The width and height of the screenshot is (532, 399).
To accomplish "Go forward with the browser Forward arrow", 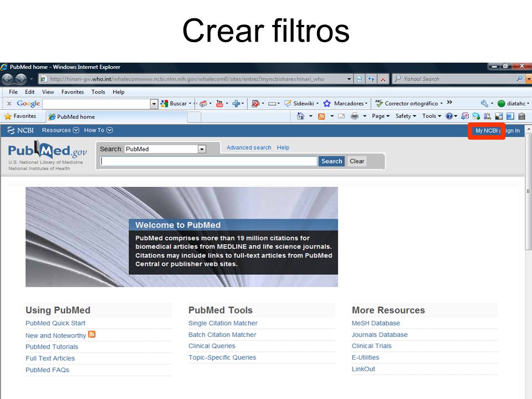I will click(x=21, y=79).
